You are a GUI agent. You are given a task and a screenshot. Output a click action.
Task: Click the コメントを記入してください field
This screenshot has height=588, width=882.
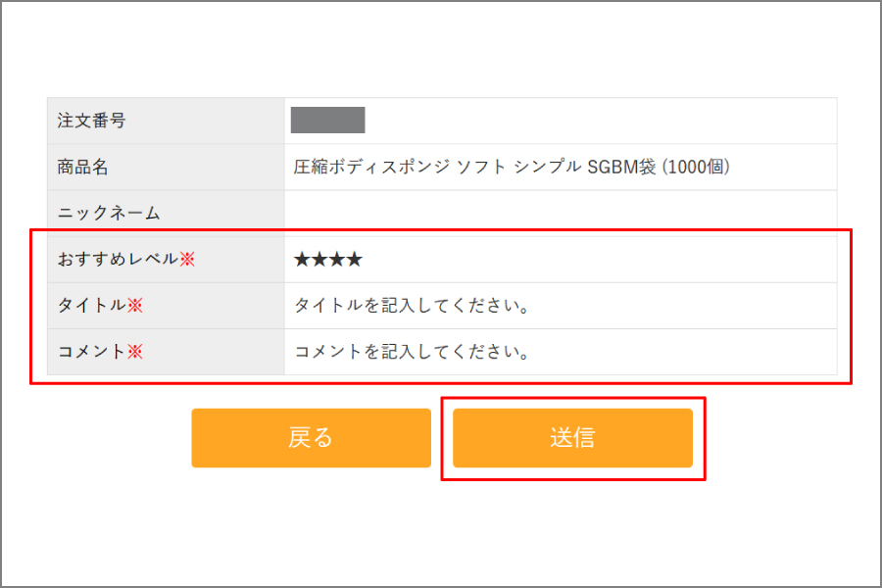click(413, 352)
